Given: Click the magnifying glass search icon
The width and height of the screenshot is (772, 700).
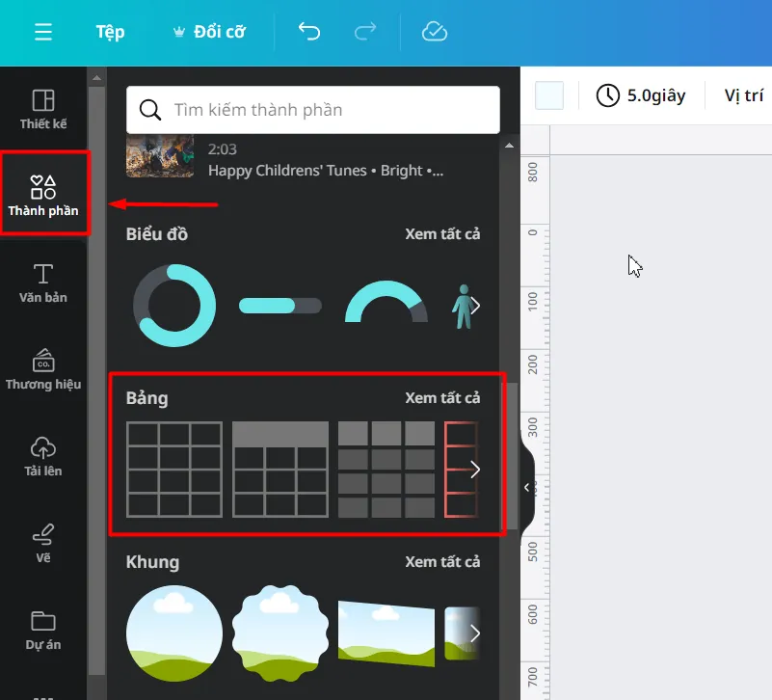Looking at the screenshot, I should [150, 110].
